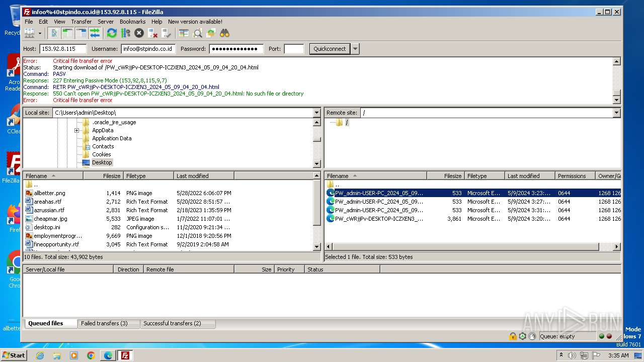Select fineopportunity.rtf in local list

click(56, 244)
